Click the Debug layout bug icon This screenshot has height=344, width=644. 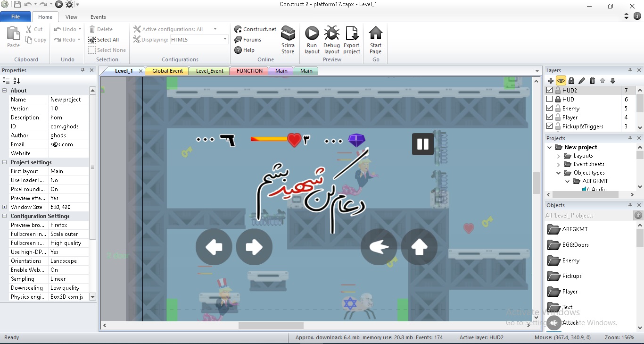tap(331, 34)
